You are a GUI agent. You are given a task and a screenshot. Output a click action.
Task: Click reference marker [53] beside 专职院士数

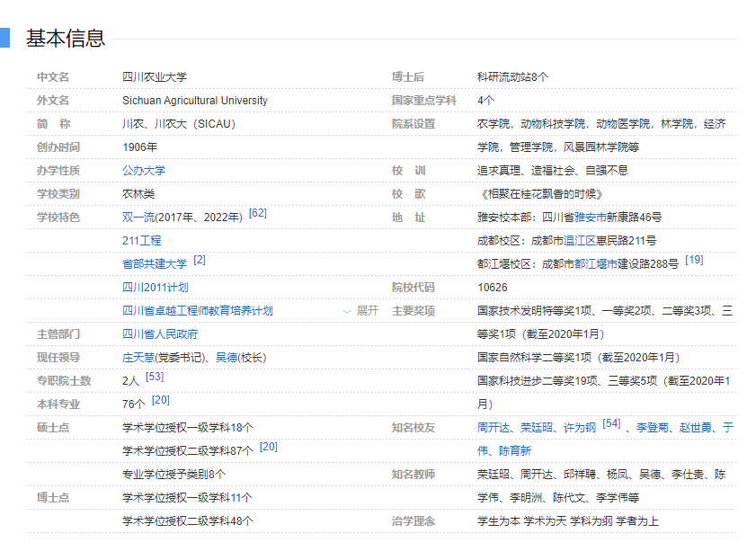pos(155,378)
